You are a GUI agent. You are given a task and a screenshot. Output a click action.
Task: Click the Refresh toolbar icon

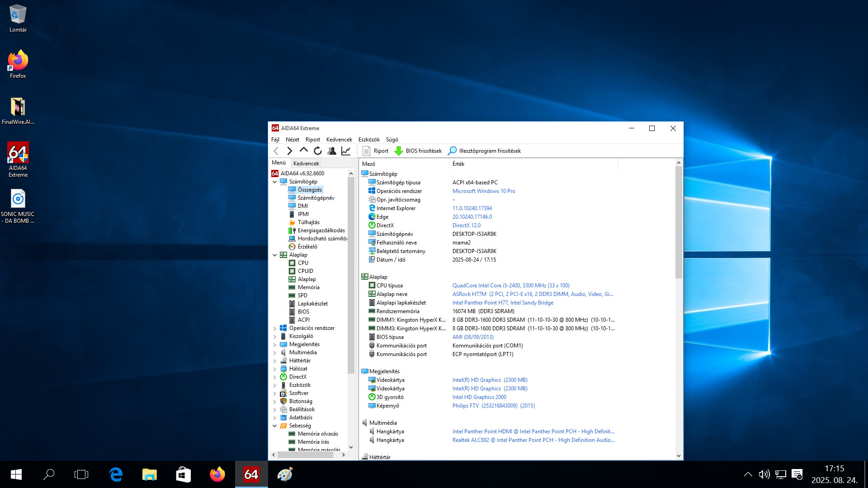pyautogui.click(x=318, y=151)
